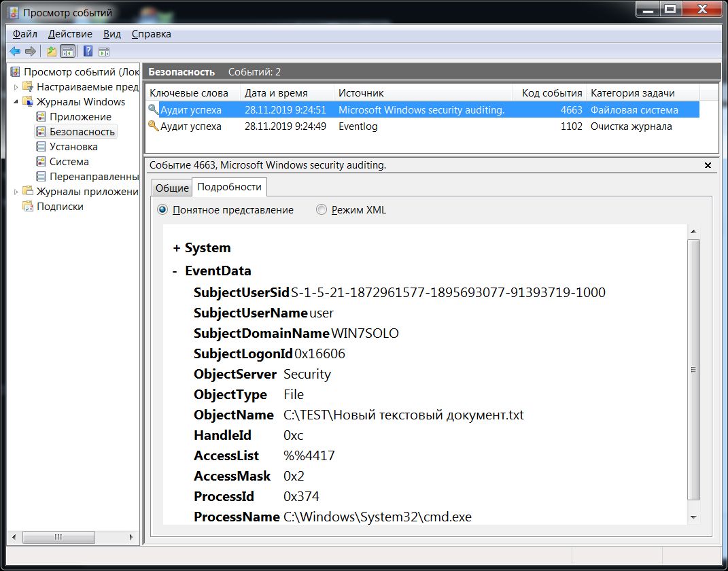Click the Up one level folder icon
This screenshot has width=728, height=571.
coord(52,51)
